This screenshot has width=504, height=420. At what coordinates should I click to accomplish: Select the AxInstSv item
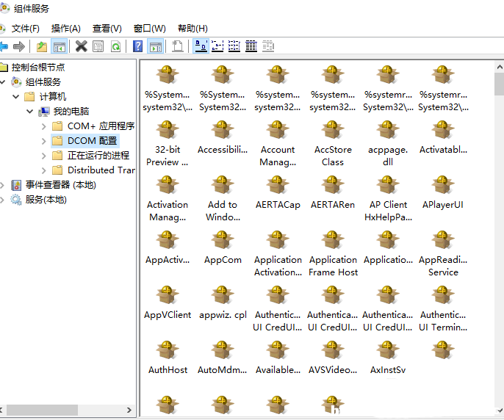(388, 358)
